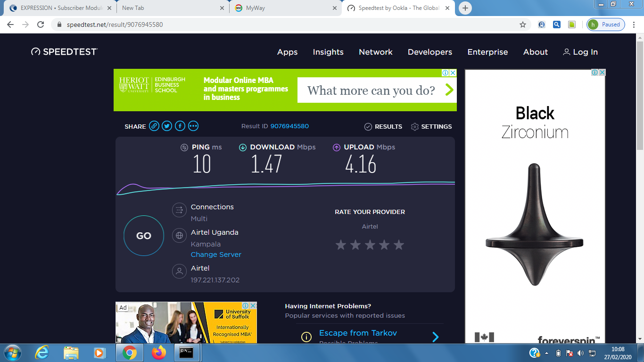Viewport: 644px width, 362px height.
Task: Open Firefox from the taskbar
Action: tap(159, 353)
